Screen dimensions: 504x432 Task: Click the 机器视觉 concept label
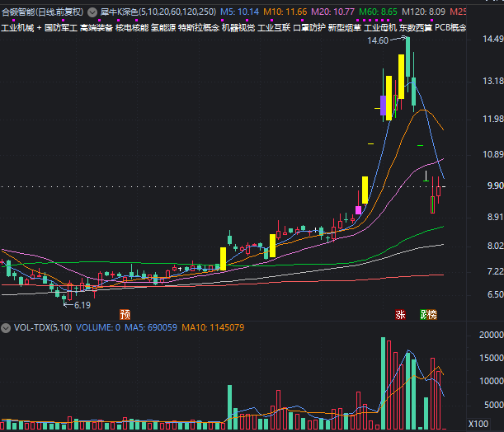[x=235, y=28]
